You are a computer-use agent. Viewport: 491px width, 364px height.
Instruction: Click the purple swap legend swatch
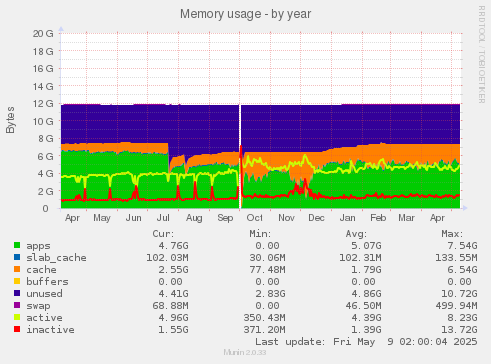[x=17, y=305]
